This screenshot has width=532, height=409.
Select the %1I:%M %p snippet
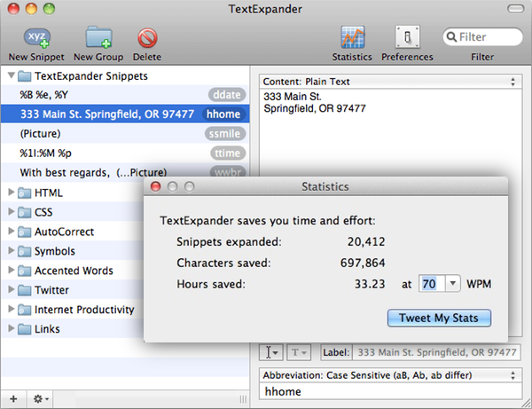pyautogui.click(x=125, y=153)
